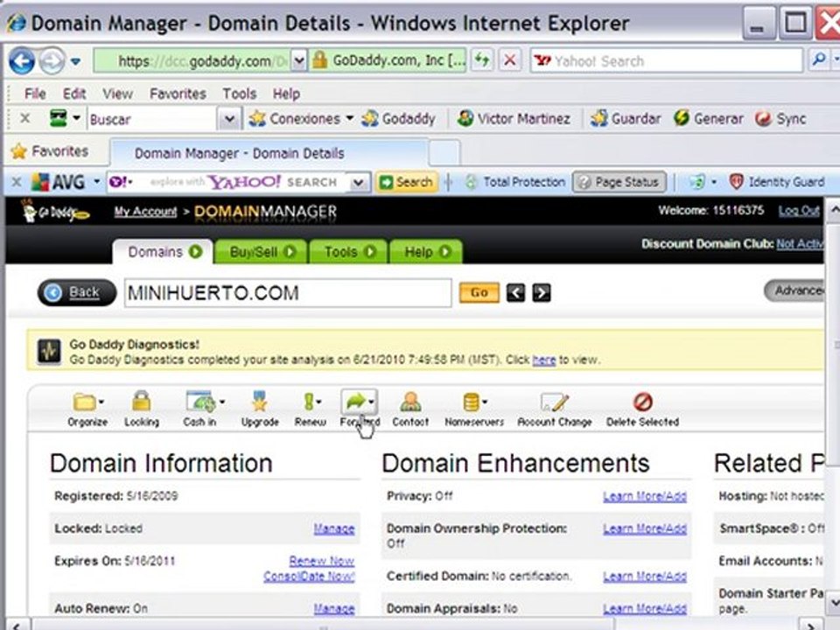Open the Favorites menu
This screenshot has height=630, width=840.
(178, 94)
